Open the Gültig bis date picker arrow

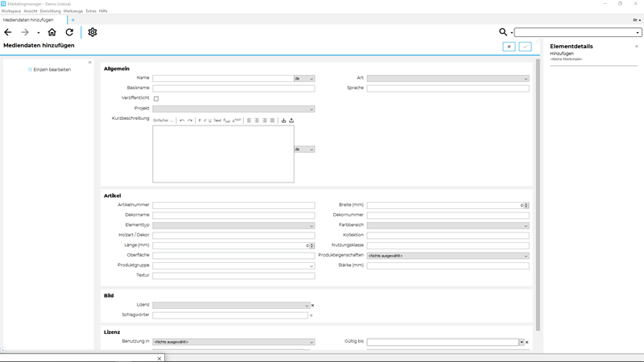522,342
